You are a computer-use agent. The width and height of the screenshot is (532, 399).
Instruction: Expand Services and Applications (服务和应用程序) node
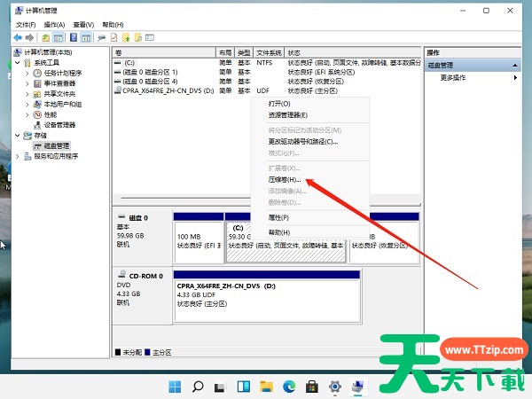tap(17, 156)
